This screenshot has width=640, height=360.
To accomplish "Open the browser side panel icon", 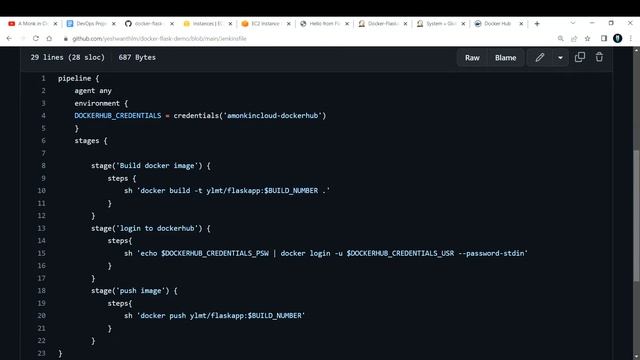I will (604, 38).
